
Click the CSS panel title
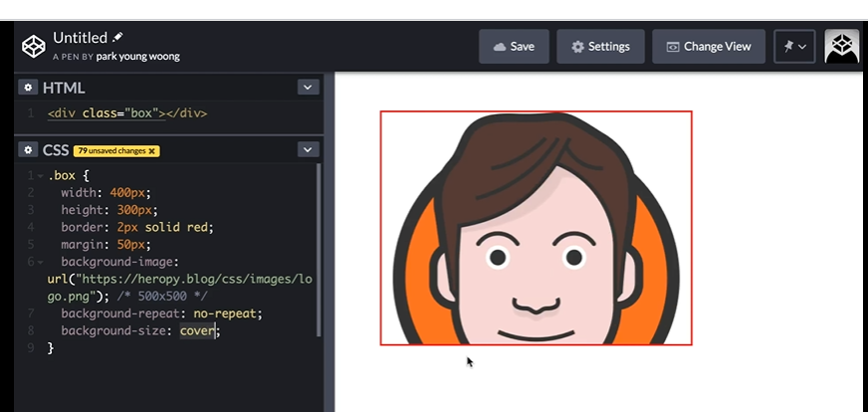pos(56,150)
